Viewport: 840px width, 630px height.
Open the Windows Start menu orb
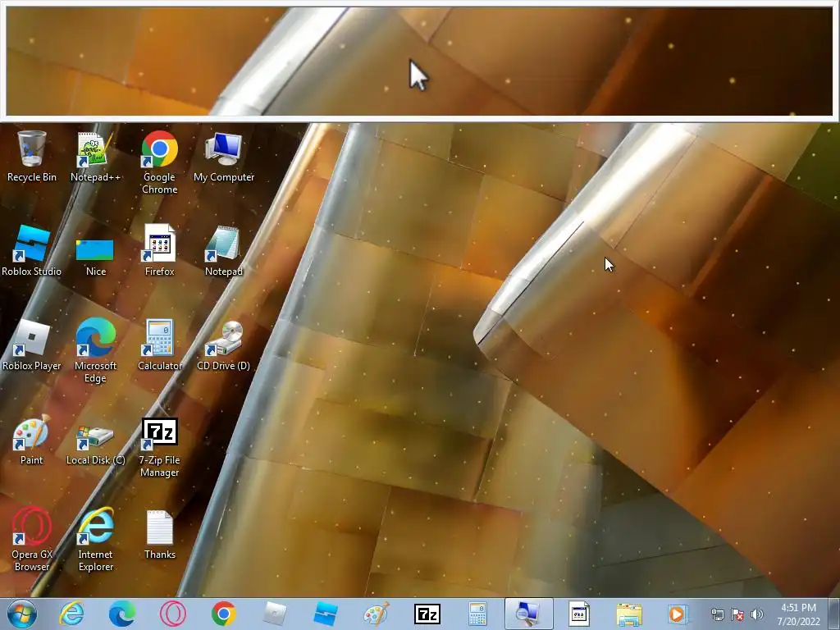tap(21, 614)
